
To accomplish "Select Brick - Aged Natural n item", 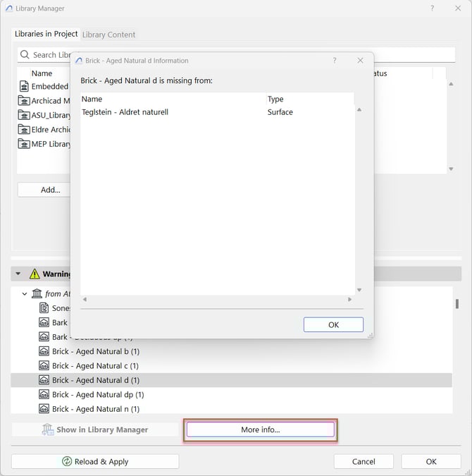I will pos(95,409).
